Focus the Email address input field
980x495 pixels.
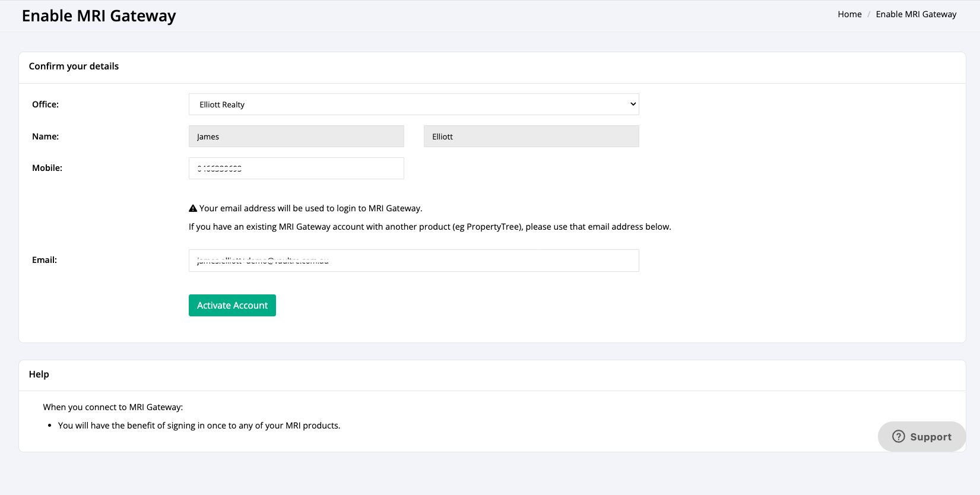pyautogui.click(x=414, y=261)
